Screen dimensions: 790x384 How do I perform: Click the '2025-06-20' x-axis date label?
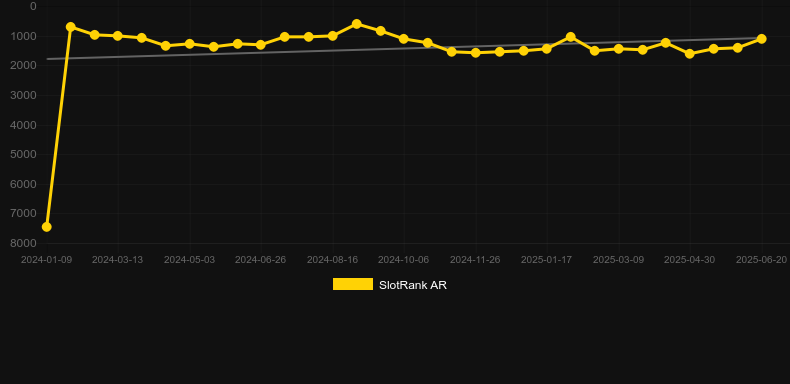(x=761, y=260)
